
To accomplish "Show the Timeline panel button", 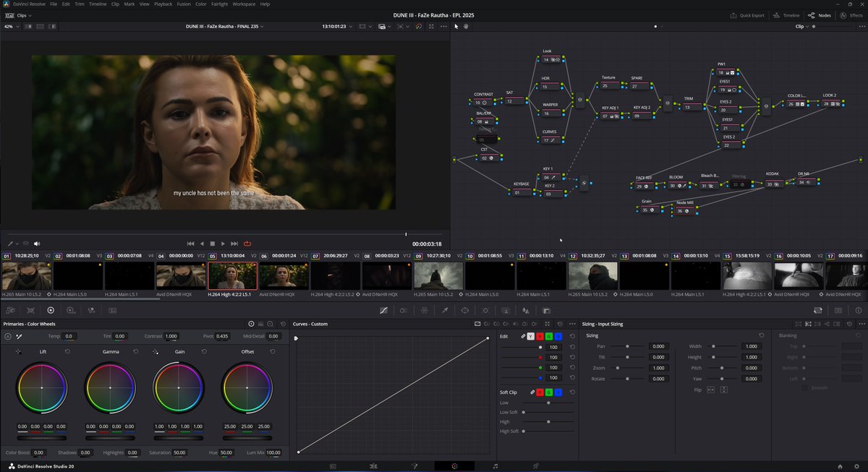I will pos(787,14).
